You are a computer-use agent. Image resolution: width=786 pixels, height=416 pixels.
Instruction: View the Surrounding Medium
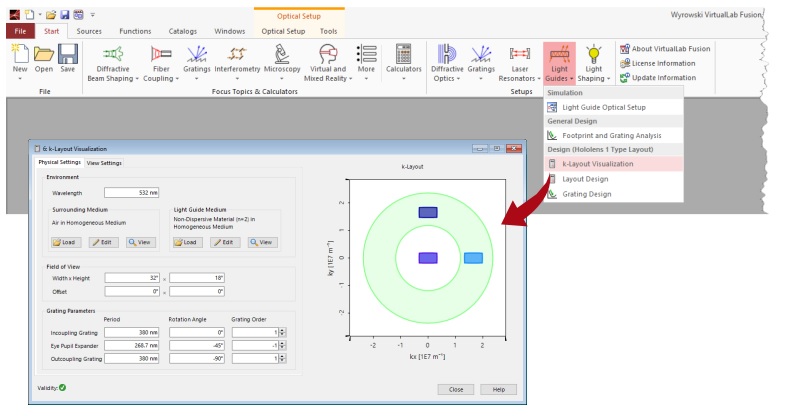click(x=140, y=242)
